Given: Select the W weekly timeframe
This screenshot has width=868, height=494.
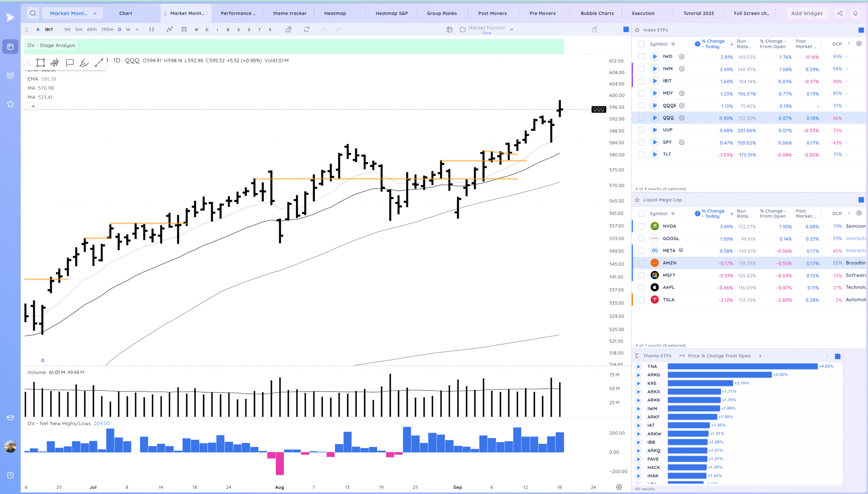Looking at the screenshot, I should 128,29.
